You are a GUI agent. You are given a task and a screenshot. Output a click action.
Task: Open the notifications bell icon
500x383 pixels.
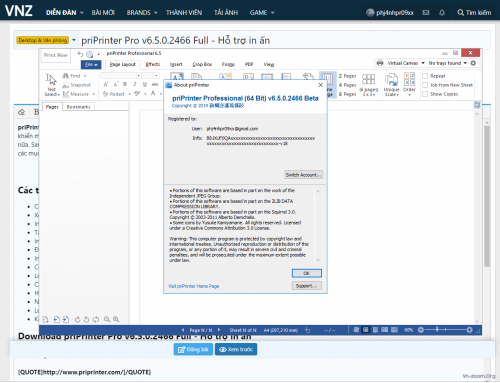[x=442, y=13]
